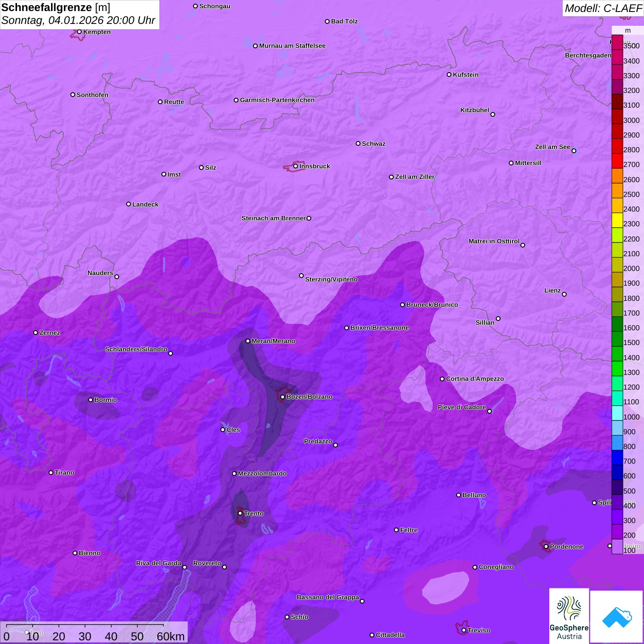Click the Rovereto label

pos(207,563)
